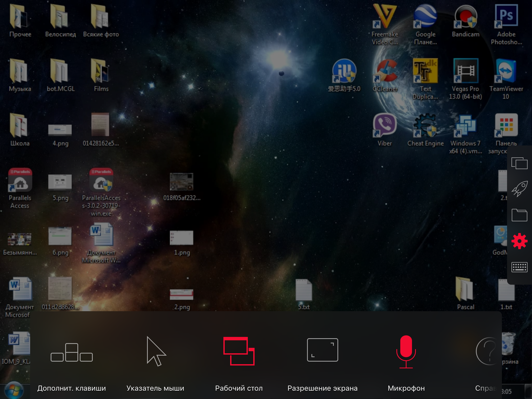
Task: Select the 1.png file thumbnail
Action: point(182,238)
